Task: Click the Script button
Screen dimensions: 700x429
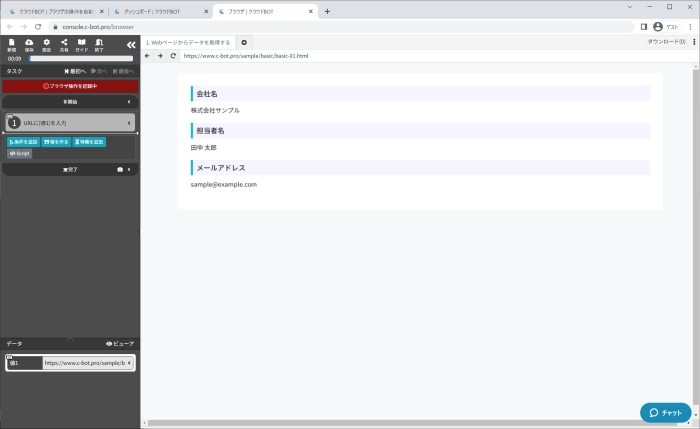Action: pos(19,153)
